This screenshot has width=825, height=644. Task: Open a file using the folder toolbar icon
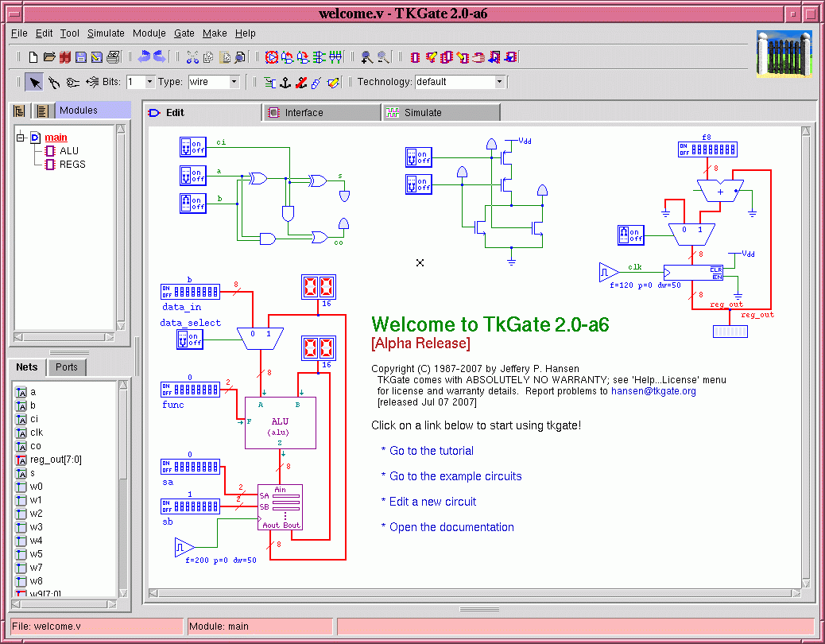(x=48, y=56)
